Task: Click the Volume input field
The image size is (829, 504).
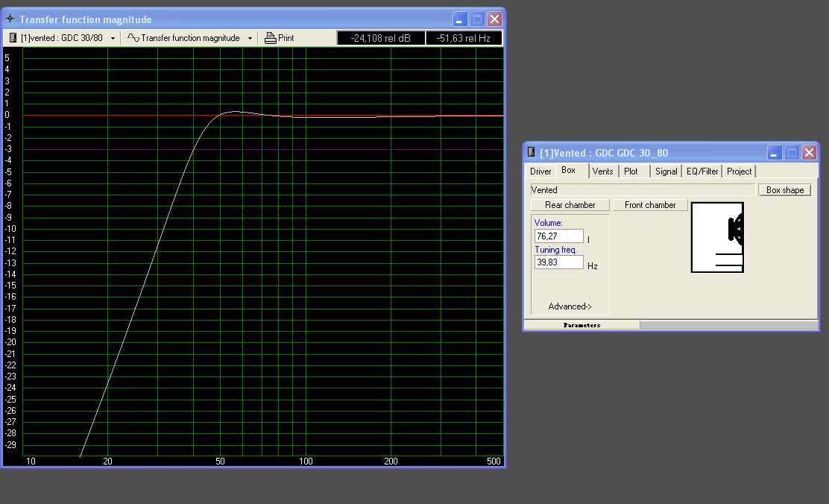Action: [558, 236]
